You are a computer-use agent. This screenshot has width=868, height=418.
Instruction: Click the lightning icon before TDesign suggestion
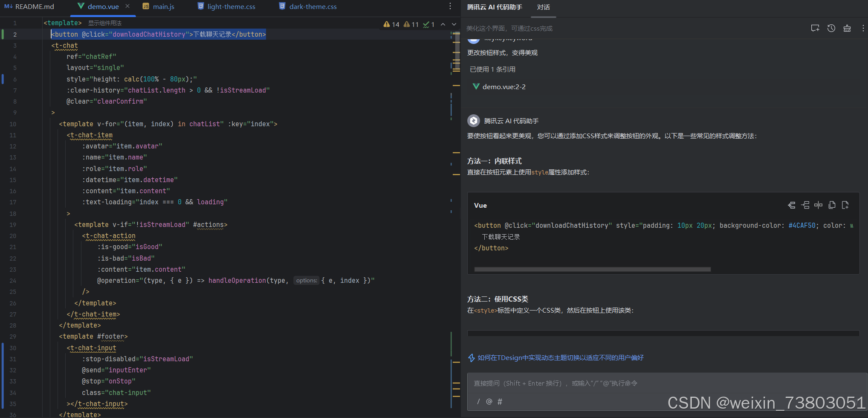pos(472,358)
